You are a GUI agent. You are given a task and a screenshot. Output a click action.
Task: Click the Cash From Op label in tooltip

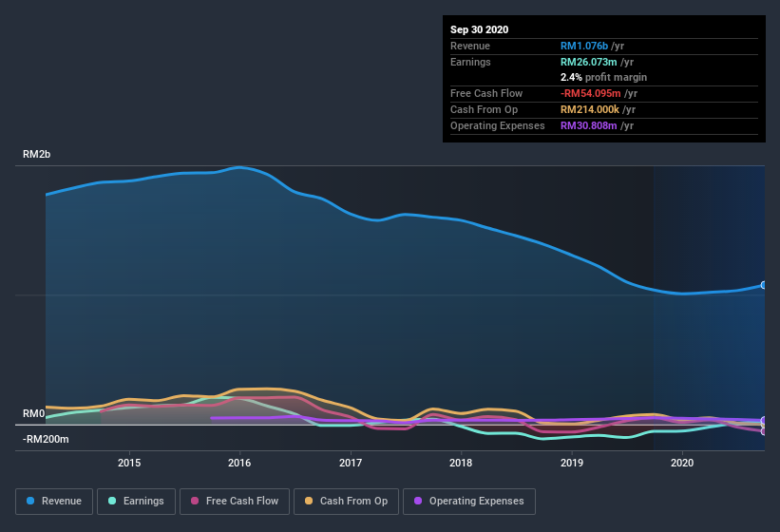click(x=484, y=109)
